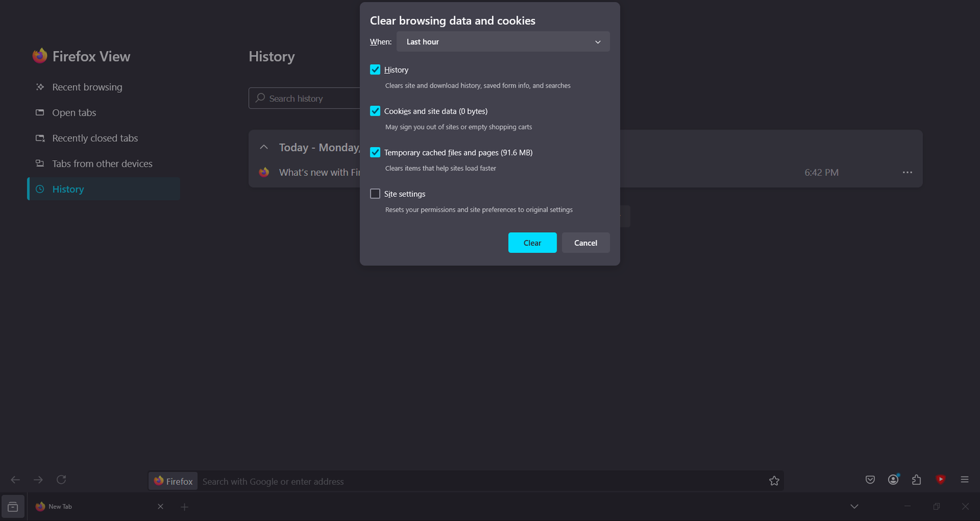Switch to the New Tab tab

100,507
